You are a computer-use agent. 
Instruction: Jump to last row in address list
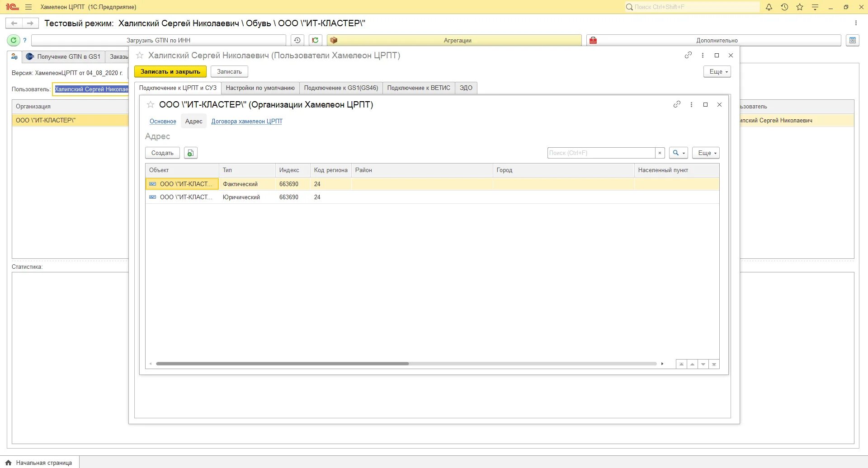[x=714, y=364]
